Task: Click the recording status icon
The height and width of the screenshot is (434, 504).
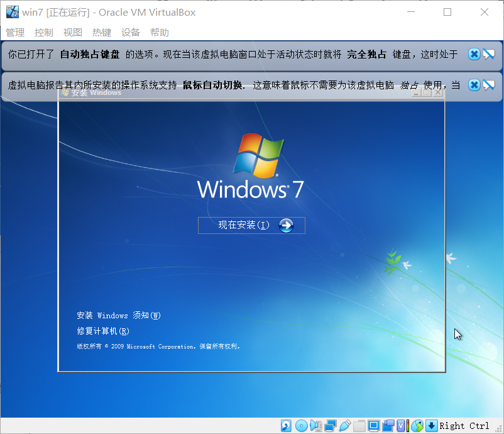Action: pos(388,426)
